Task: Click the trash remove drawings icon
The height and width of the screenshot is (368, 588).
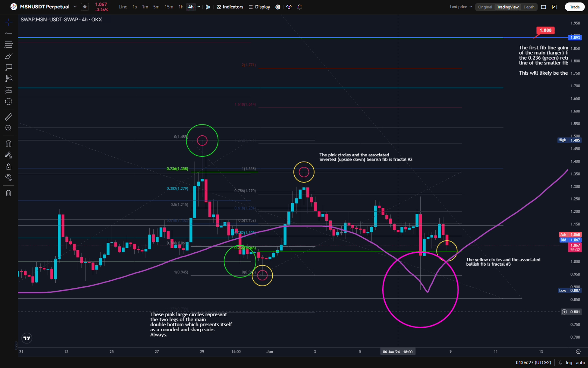Action: click(x=9, y=193)
